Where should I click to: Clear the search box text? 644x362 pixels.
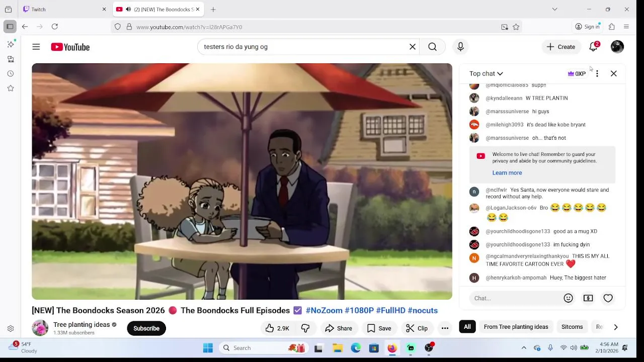(413, 47)
